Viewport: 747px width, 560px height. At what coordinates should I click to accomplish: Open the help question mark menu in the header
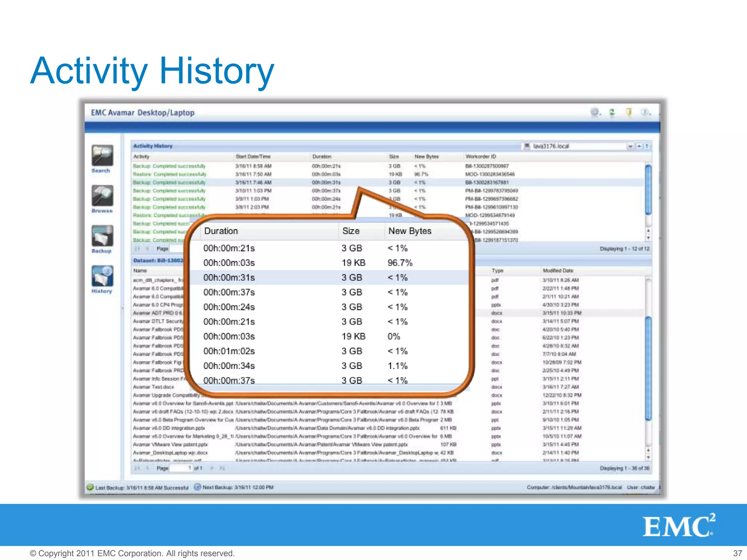645,112
